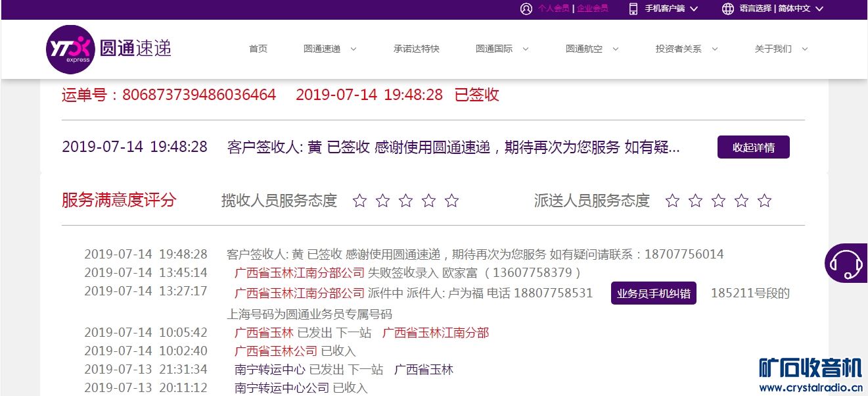Rate 揽收人员服务态度 with three stars

[x=405, y=201]
